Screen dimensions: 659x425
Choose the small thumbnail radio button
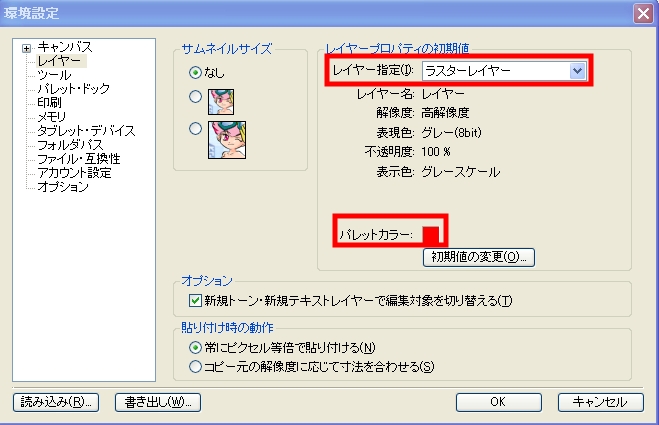195,97
